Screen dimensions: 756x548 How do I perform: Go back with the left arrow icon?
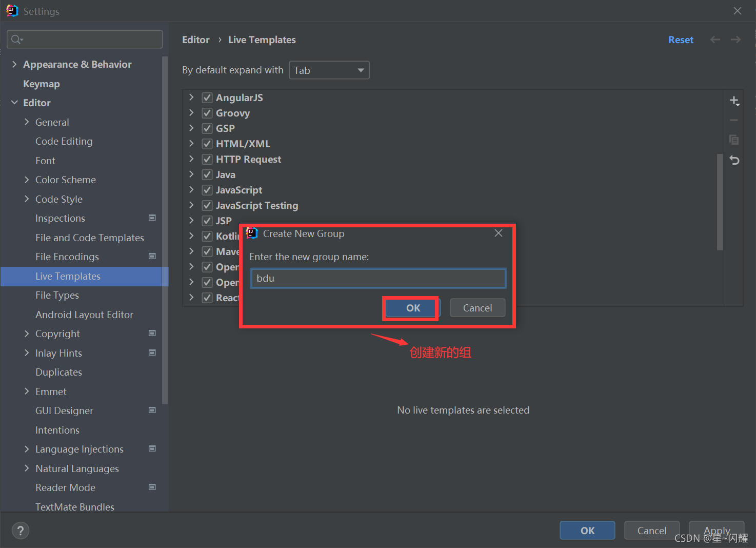tap(715, 40)
